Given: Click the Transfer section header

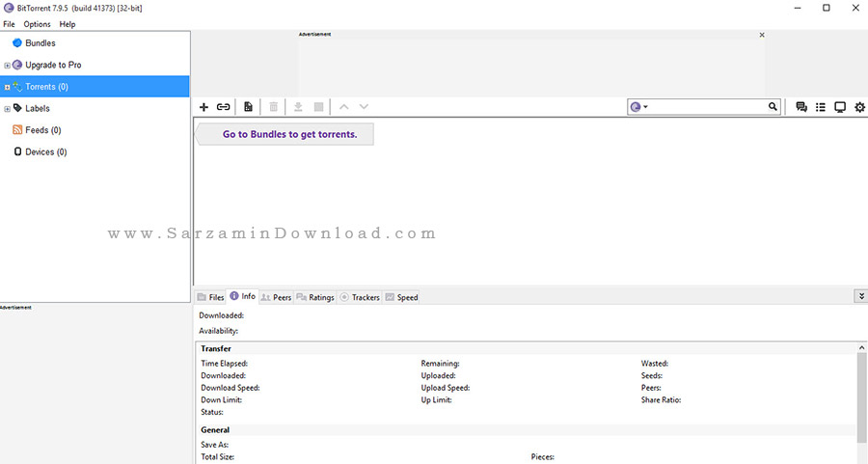Looking at the screenshot, I should tap(216, 349).
